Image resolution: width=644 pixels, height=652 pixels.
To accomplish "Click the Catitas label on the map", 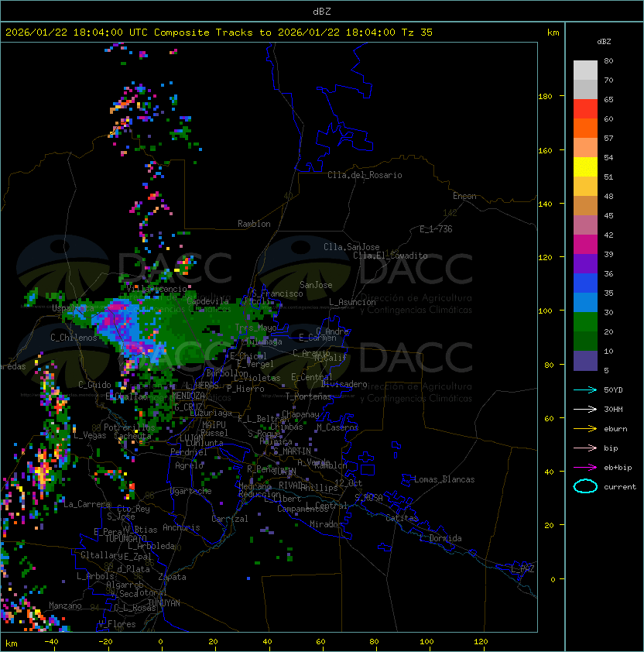I will [x=402, y=518].
